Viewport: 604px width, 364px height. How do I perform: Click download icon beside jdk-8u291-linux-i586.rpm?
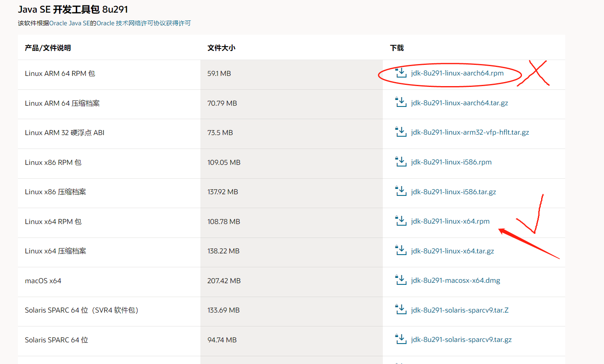[x=401, y=162]
